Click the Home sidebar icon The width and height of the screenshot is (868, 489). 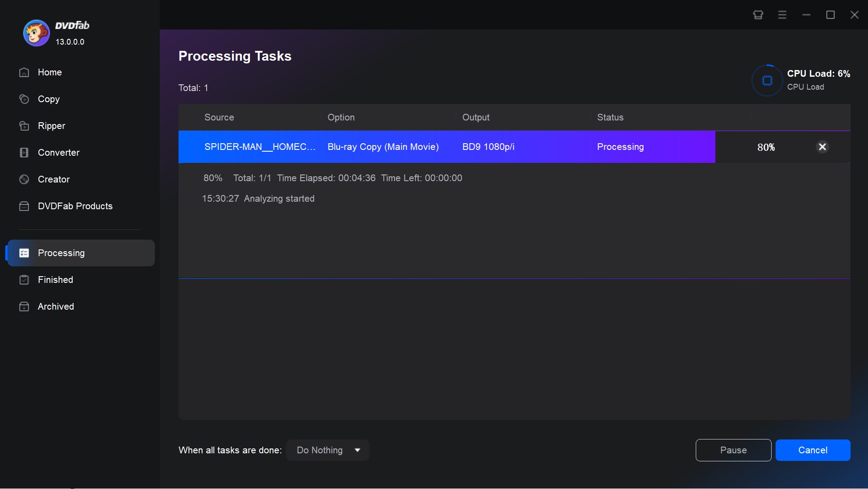pos(24,71)
